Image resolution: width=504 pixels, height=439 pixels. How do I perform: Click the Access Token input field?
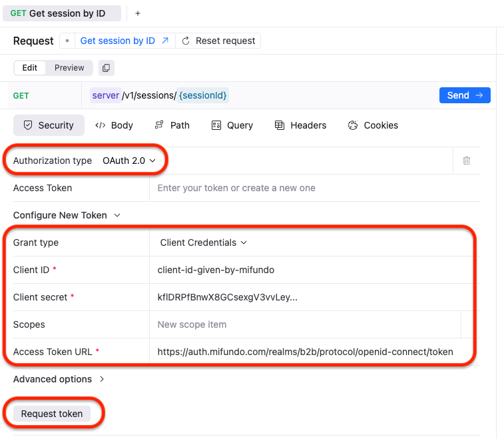[x=313, y=188]
